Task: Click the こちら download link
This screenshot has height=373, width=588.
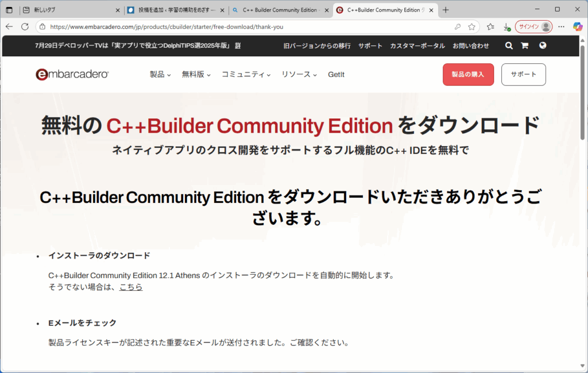Action: 131,287
